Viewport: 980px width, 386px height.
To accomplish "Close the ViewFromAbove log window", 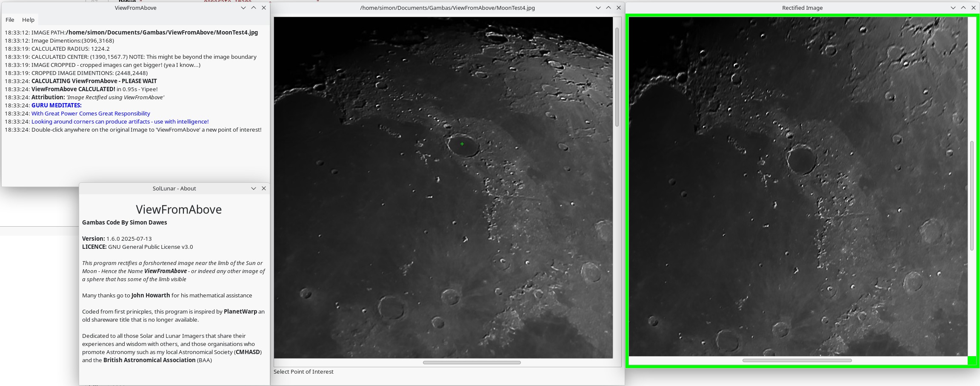I will coord(264,8).
